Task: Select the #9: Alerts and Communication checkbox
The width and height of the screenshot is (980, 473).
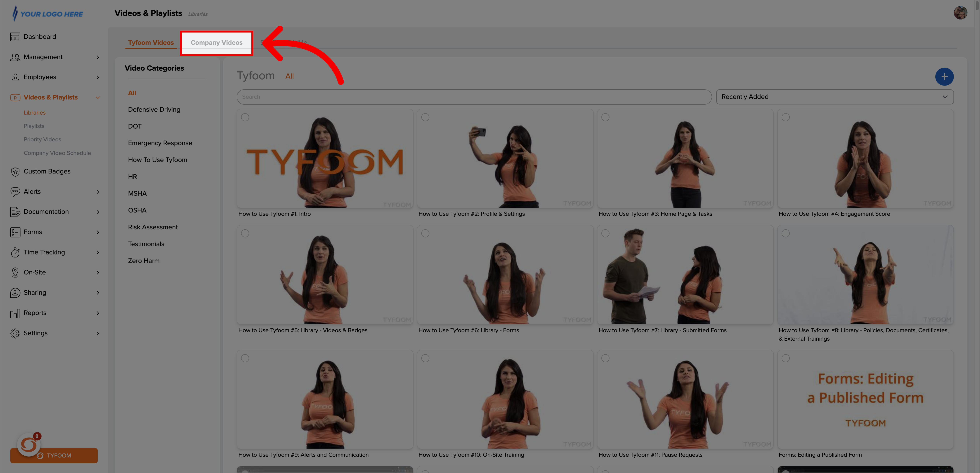Action: click(x=245, y=359)
